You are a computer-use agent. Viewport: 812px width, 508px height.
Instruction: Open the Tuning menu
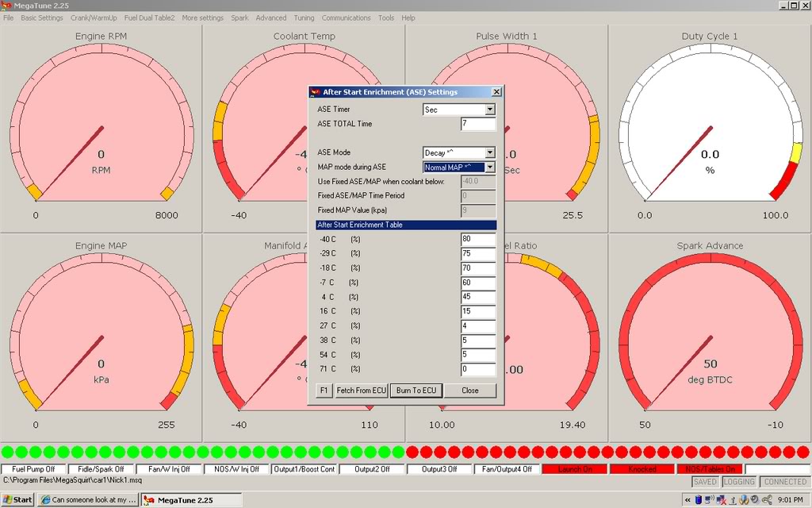(x=304, y=17)
